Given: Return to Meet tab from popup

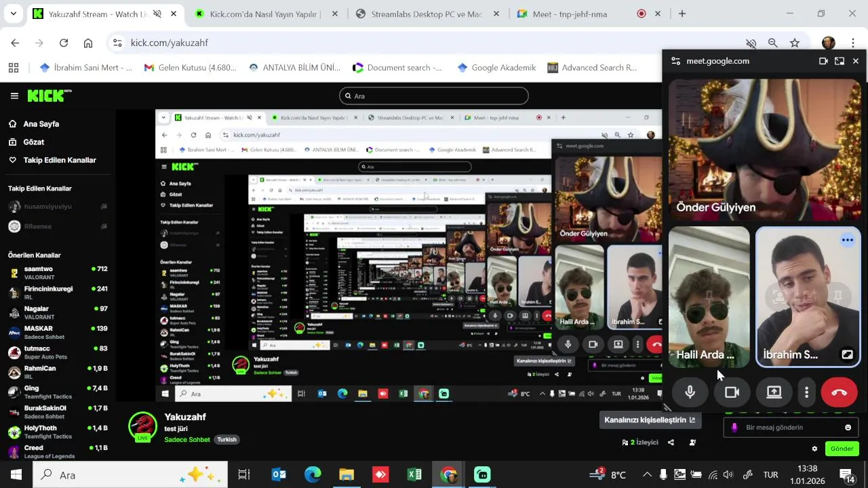Looking at the screenshot, I should pos(840,61).
